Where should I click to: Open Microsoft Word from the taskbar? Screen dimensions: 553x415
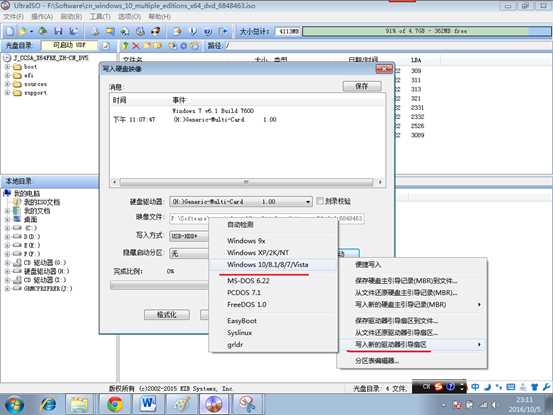click(x=148, y=404)
